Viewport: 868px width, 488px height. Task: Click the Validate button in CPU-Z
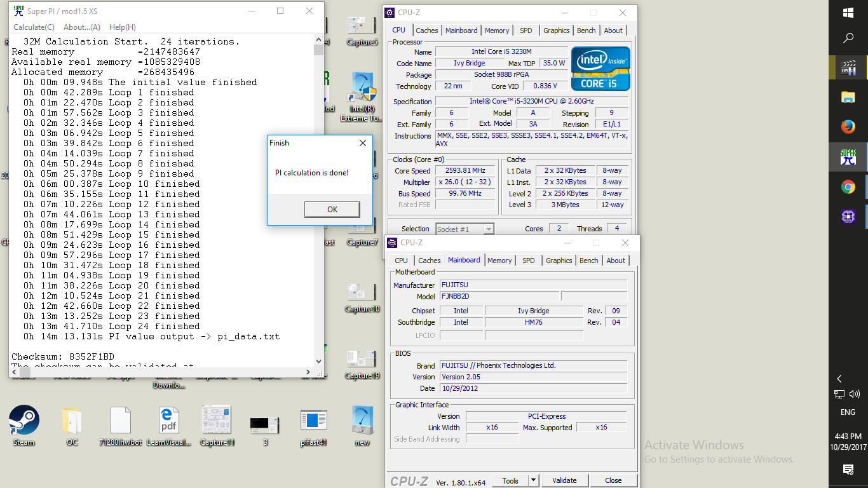564,480
